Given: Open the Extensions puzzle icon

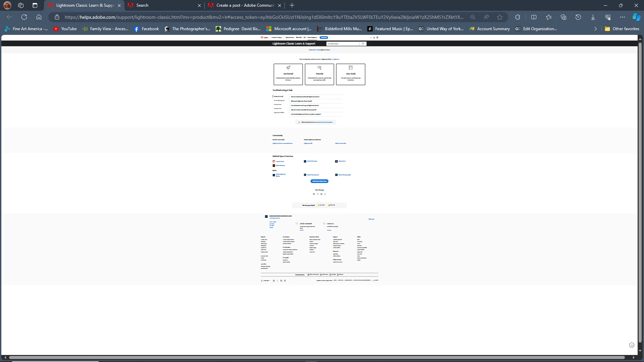Looking at the screenshot, I should [x=518, y=17].
